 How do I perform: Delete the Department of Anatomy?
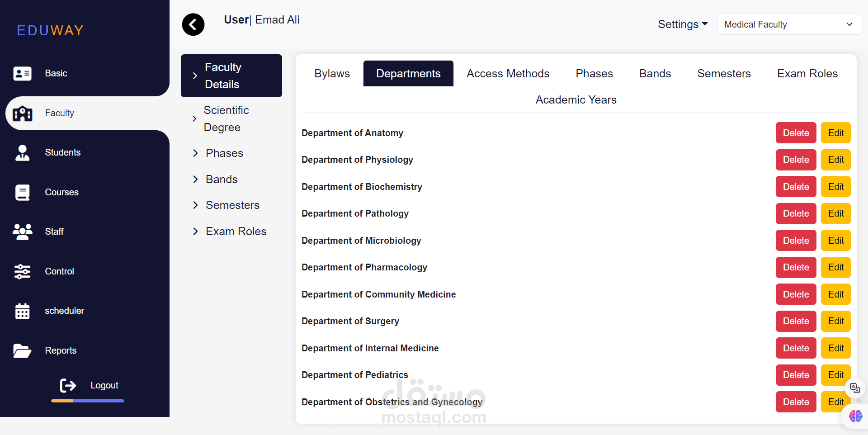click(x=796, y=133)
